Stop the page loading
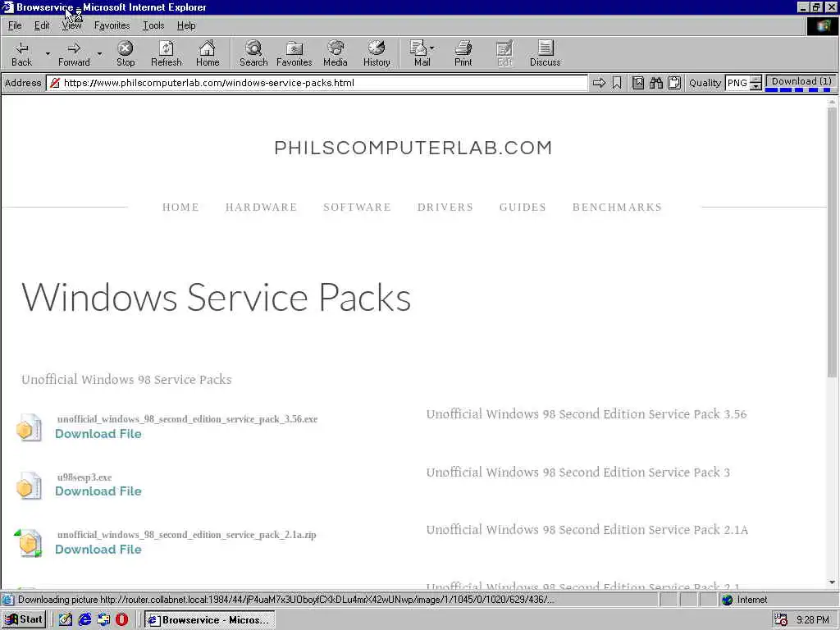 click(x=126, y=53)
